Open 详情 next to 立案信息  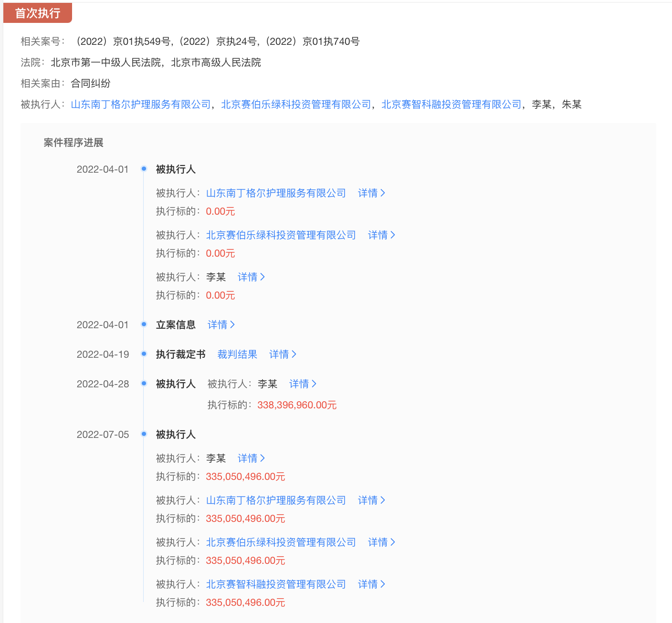[x=221, y=325]
